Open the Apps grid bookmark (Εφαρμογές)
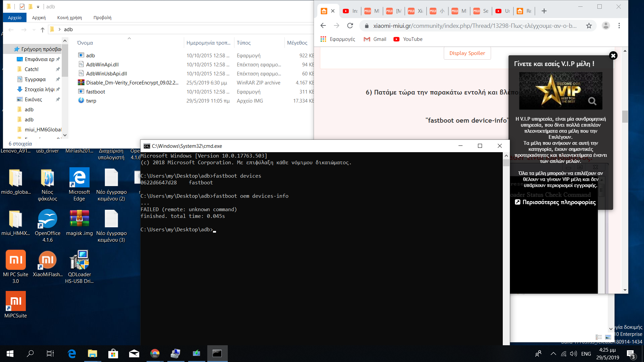Image resolution: width=644 pixels, height=362 pixels. pyautogui.click(x=323, y=39)
